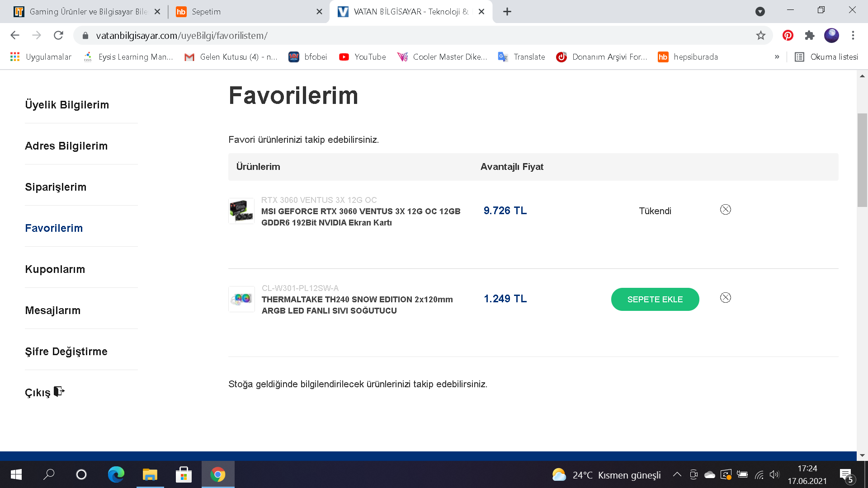Open Eysis Learning Man... bookmark
Viewport: 868px width, 488px height.
click(x=129, y=57)
